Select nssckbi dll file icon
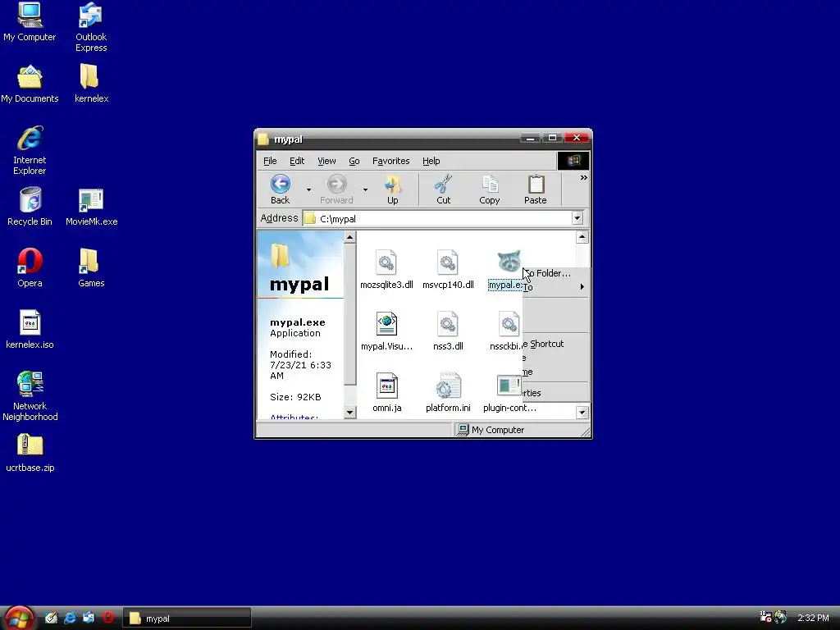This screenshot has height=630, width=840. click(509, 324)
